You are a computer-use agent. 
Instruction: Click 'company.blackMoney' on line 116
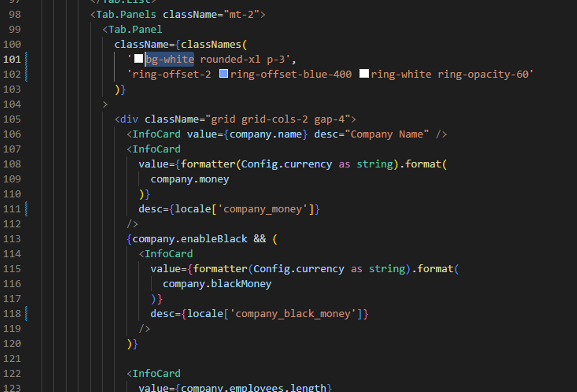(217, 284)
